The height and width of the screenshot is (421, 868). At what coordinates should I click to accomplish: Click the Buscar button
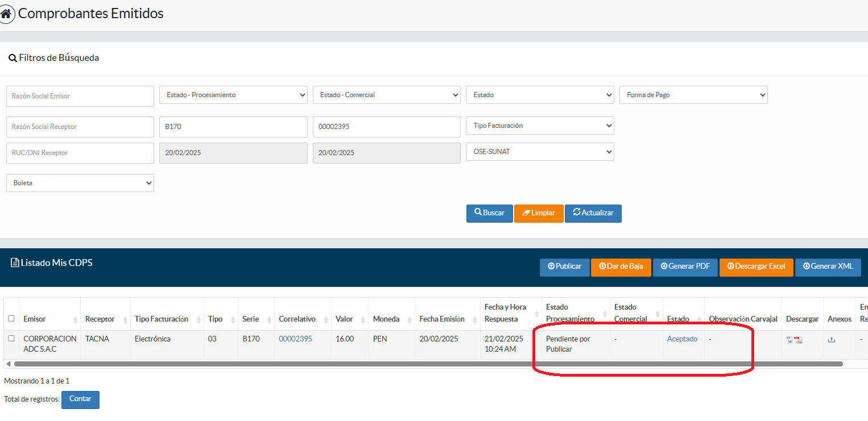click(490, 213)
